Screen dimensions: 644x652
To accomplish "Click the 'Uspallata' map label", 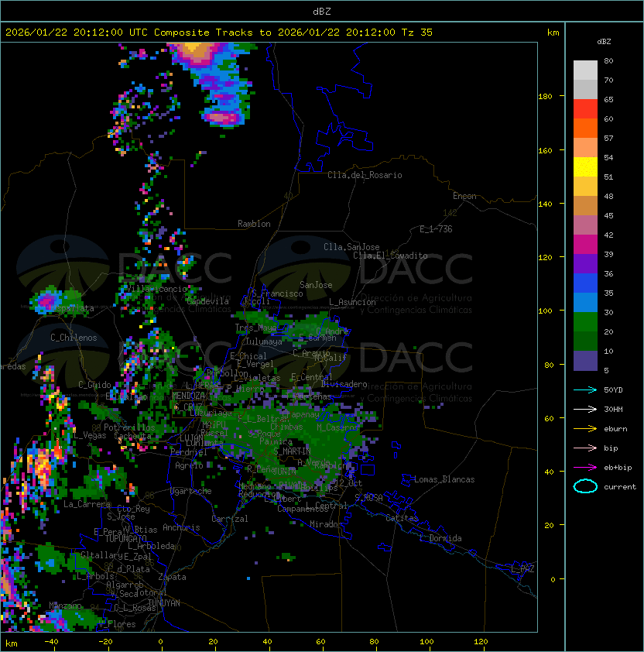I will 73,308.
